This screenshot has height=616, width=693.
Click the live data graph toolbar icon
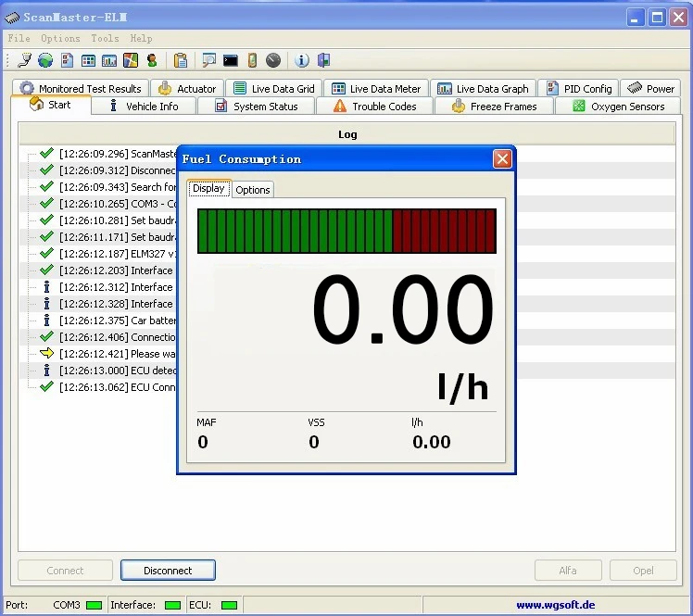pyautogui.click(x=109, y=60)
